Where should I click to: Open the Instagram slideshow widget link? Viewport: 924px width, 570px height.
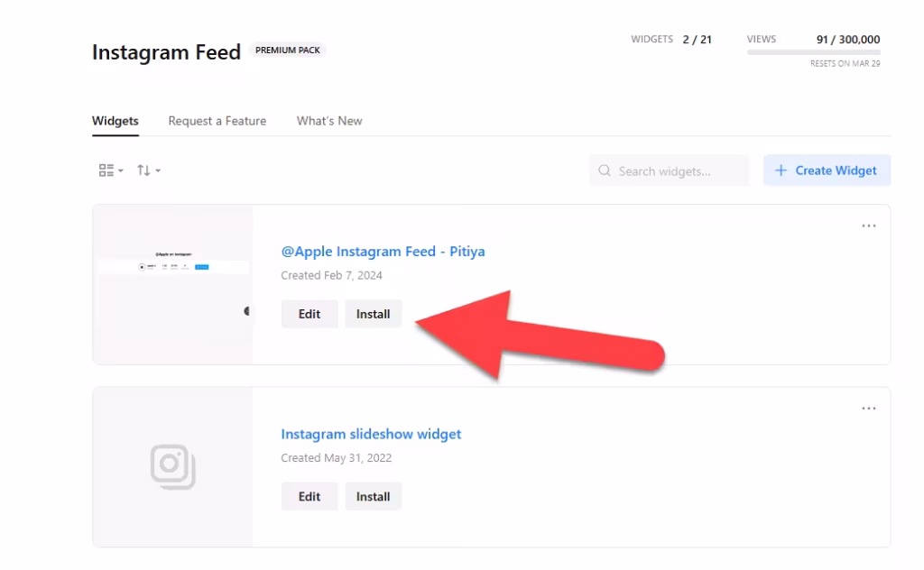(x=371, y=434)
